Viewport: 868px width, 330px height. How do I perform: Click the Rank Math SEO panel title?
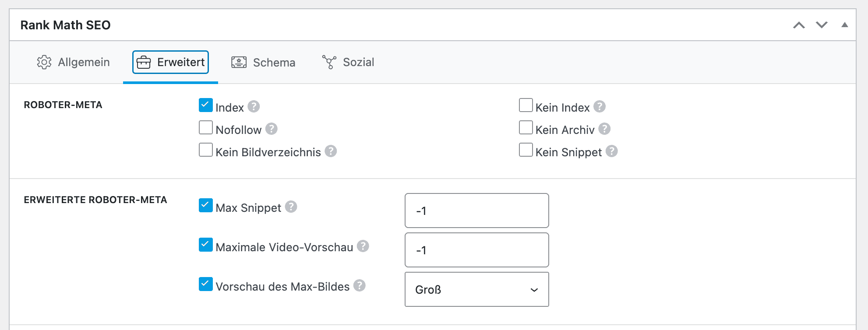(66, 25)
